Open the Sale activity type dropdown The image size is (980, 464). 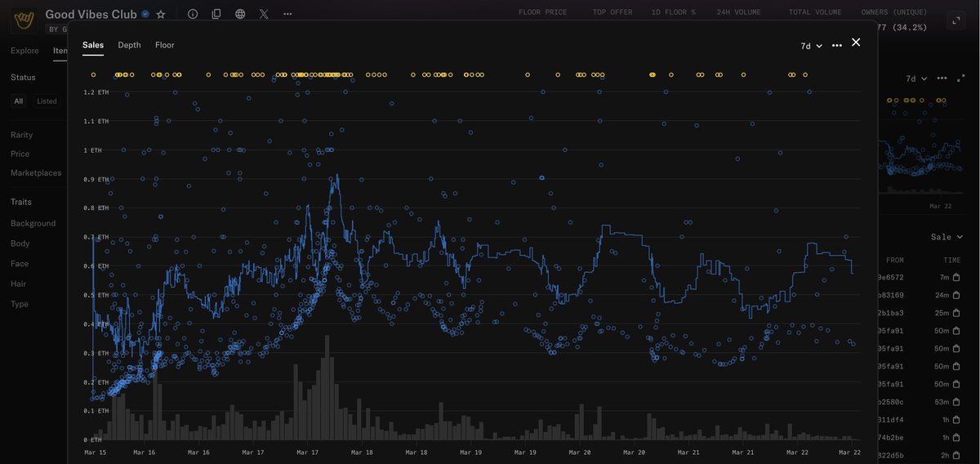point(947,237)
